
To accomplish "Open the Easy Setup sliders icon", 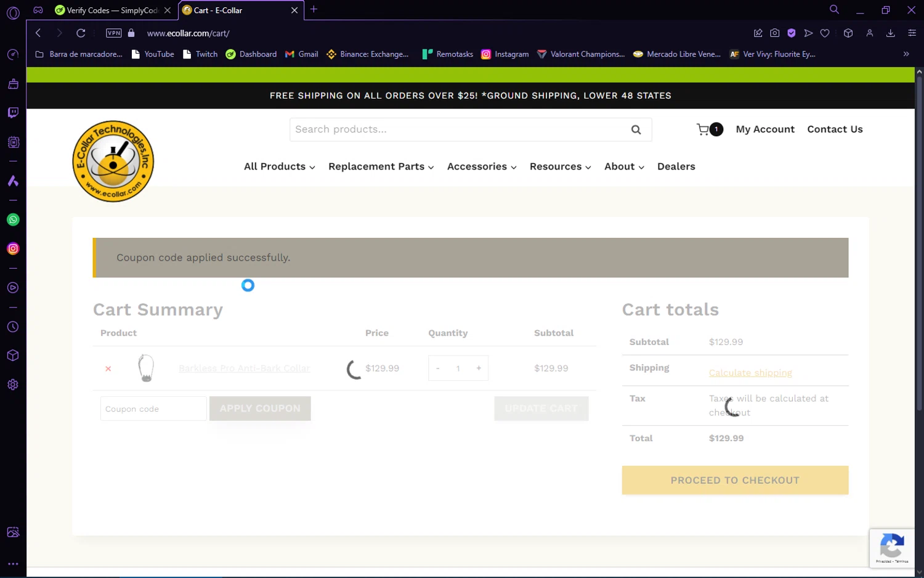I will click(x=912, y=33).
